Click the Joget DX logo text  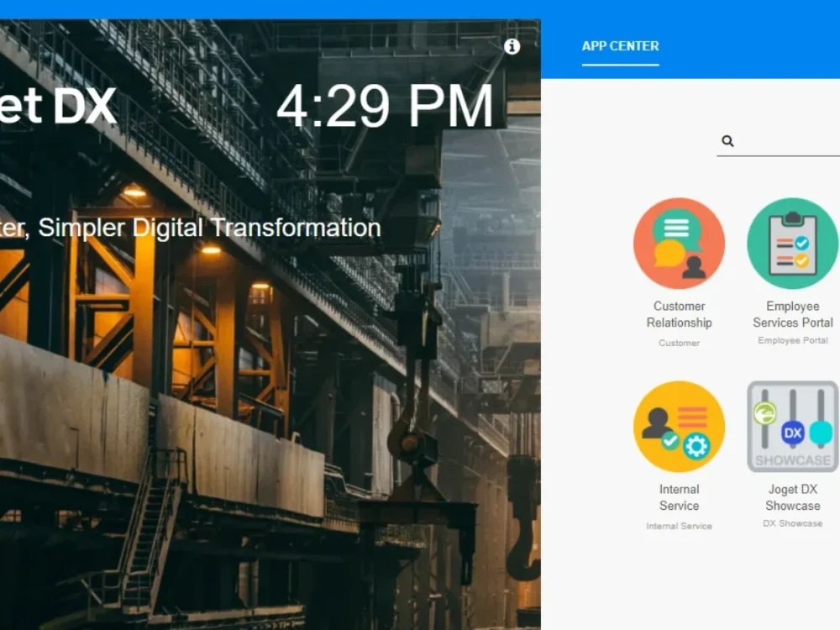click(58, 106)
